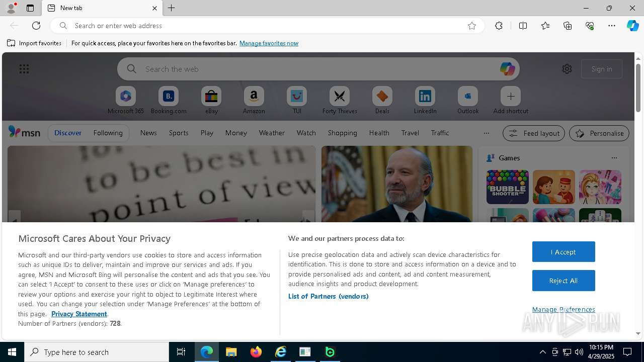Open the news photo of man in suit

point(397,184)
